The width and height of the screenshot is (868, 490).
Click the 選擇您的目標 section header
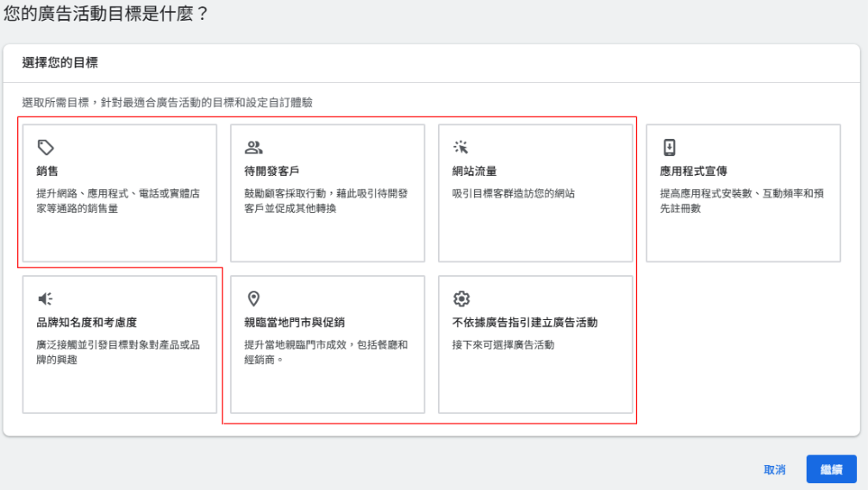coord(59,63)
